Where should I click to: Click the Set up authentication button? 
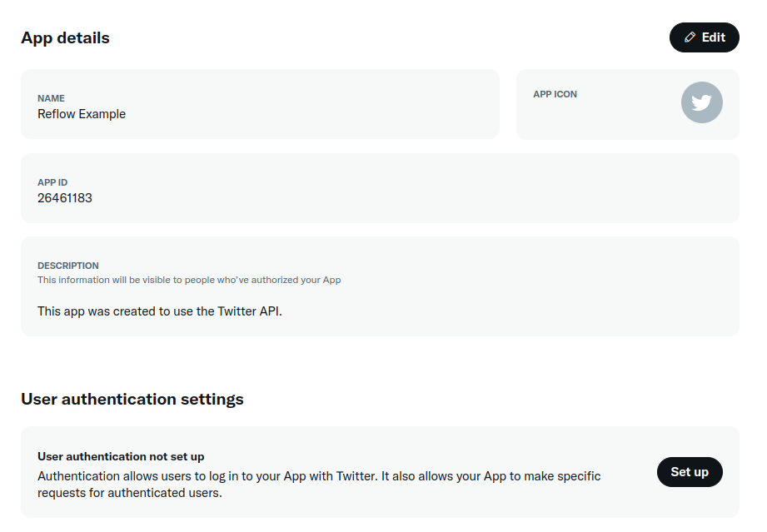690,472
